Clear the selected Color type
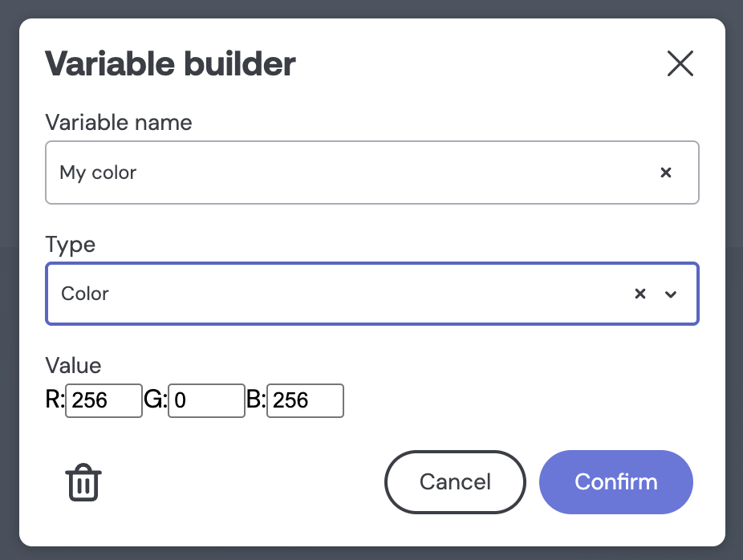Image resolution: width=743 pixels, height=560 pixels. click(640, 294)
